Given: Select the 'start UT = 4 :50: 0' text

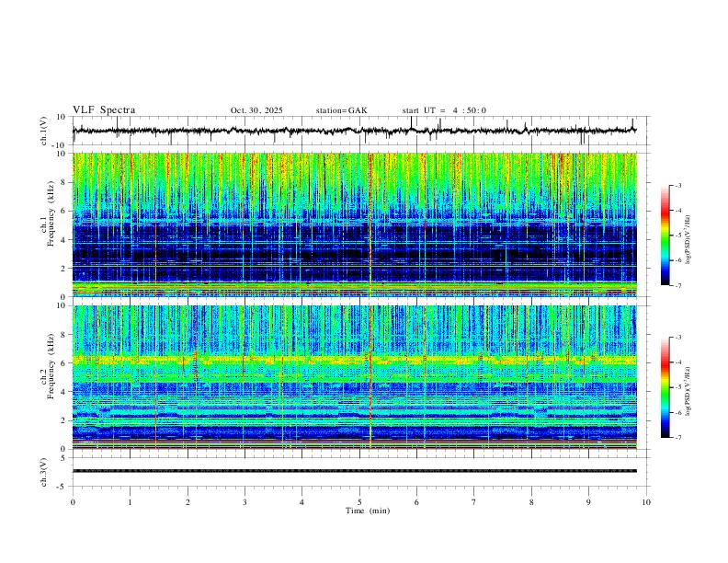Looking at the screenshot, I should pyautogui.click(x=444, y=110).
